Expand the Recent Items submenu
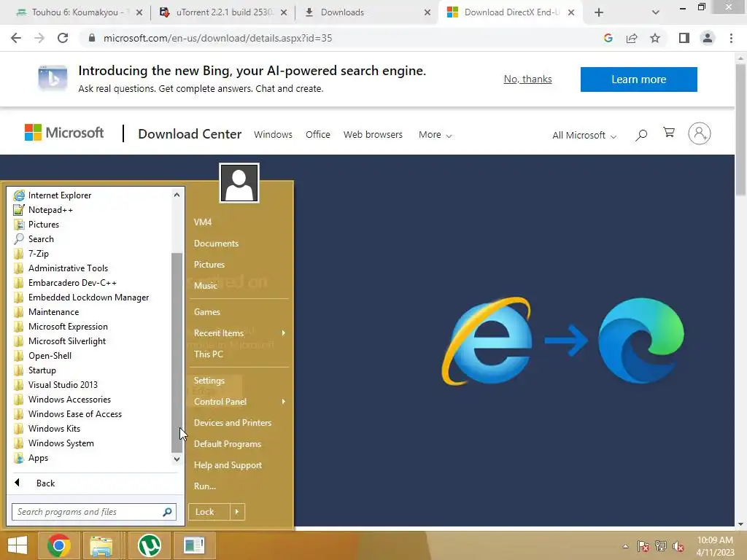This screenshot has height=560, width=747. pos(239,332)
